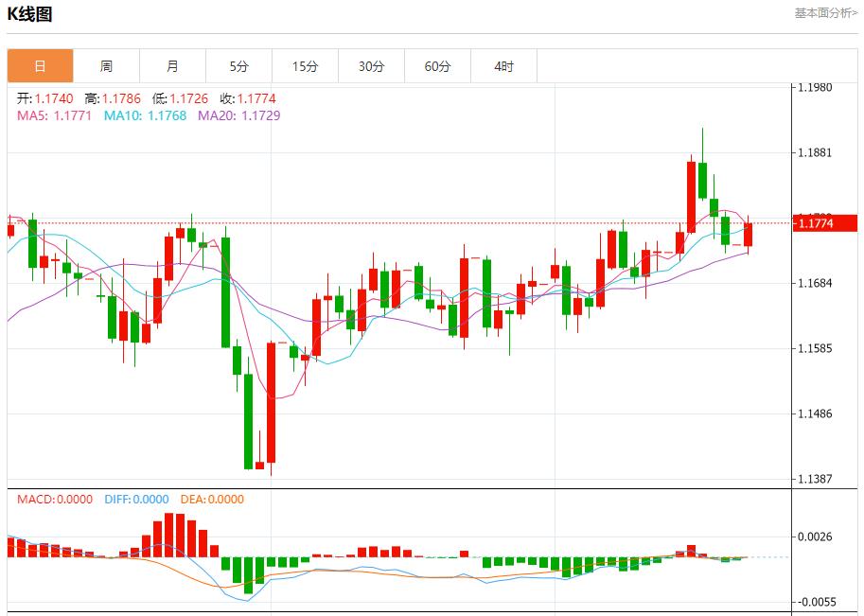Switch to the 周 (weekly) timeframe tab

105,65
